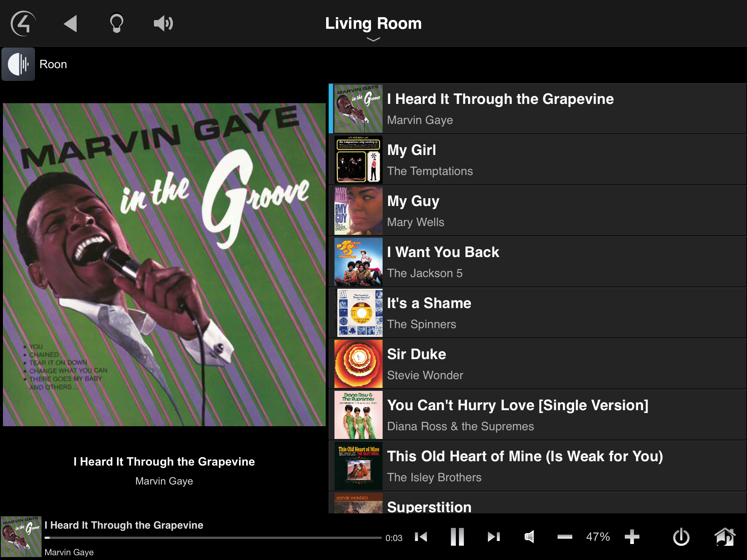Pause the current playback
Image resolution: width=747 pixels, height=560 pixels.
[457, 537]
